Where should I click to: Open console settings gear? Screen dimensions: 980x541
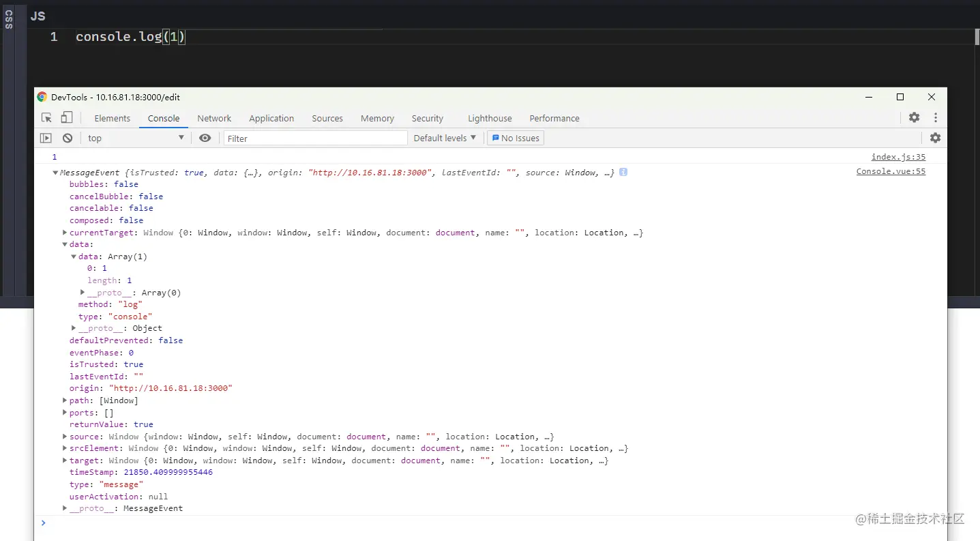click(x=935, y=138)
